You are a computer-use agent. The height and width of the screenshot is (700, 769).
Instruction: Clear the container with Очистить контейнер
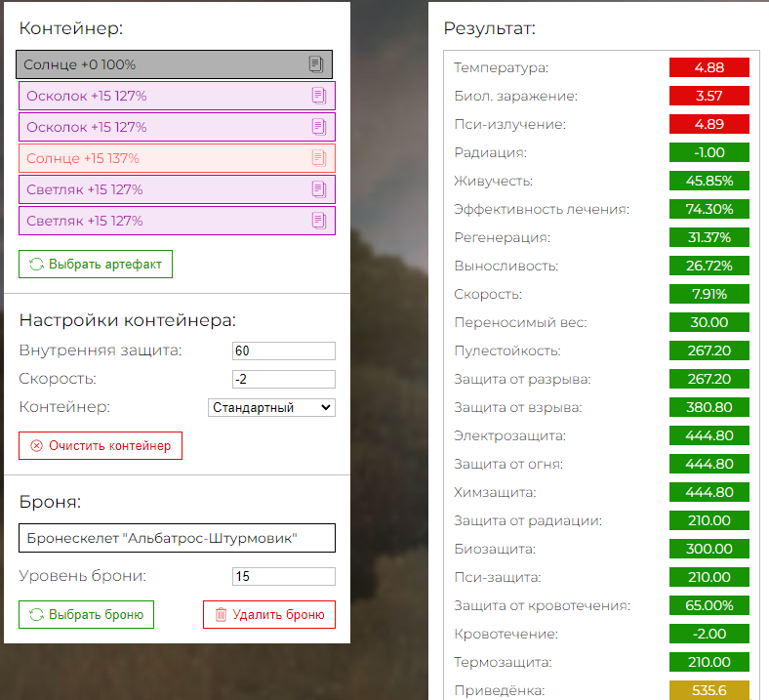101,445
